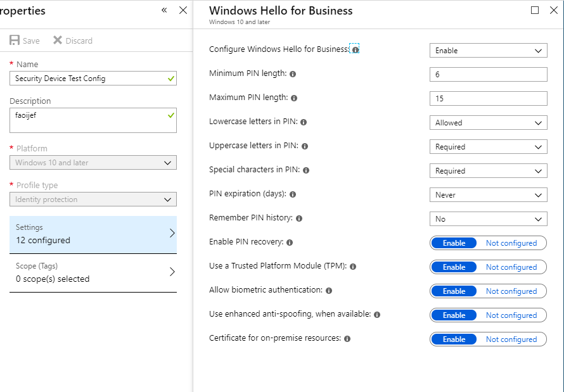The width and height of the screenshot is (564, 392).
Task: Click the Maximum PIN length field
Action: pyautogui.click(x=488, y=99)
